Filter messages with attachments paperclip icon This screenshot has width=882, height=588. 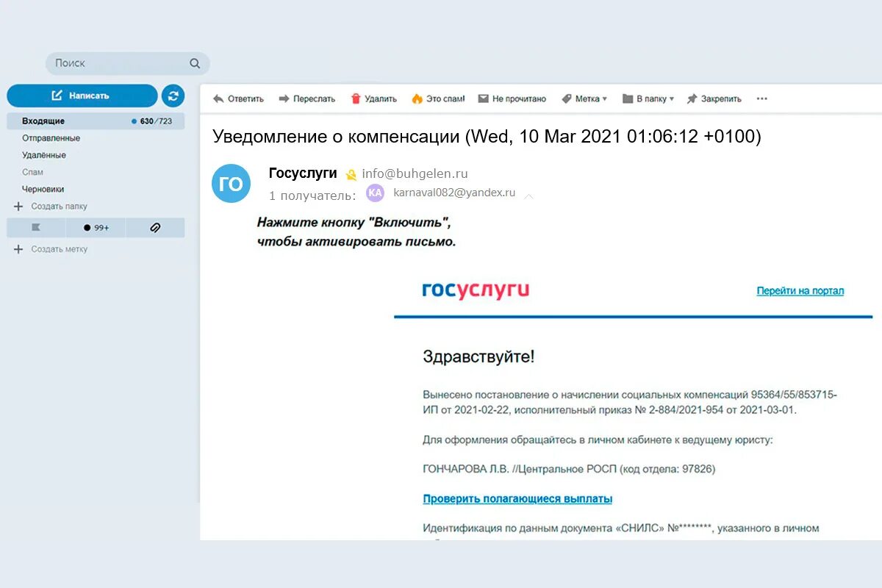155,228
